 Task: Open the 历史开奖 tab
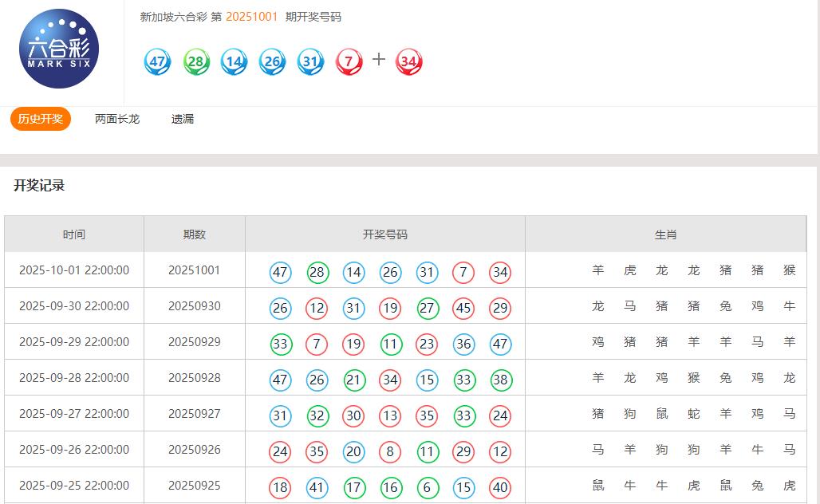41,119
